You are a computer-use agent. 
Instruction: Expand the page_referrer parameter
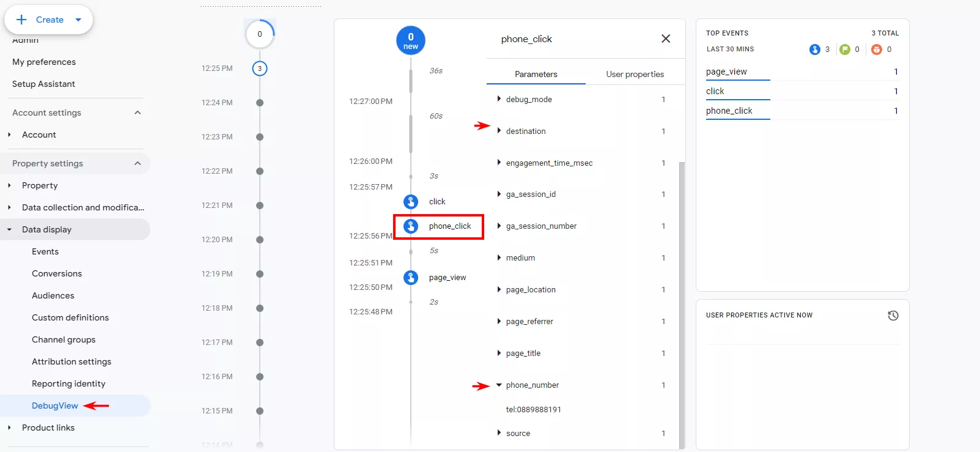point(499,321)
